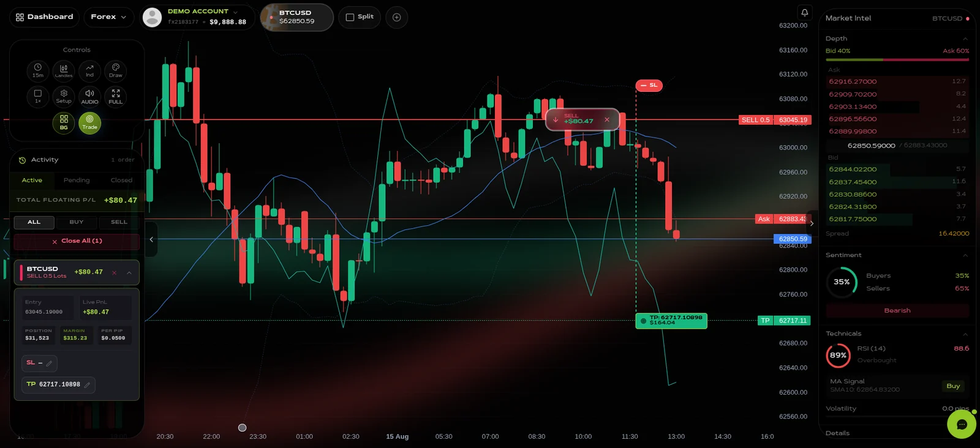Collapse the Depth section

965,39
